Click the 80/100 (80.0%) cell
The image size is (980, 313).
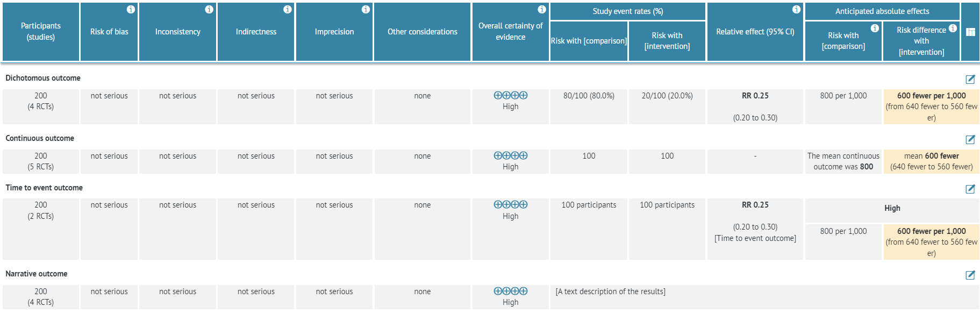click(589, 106)
